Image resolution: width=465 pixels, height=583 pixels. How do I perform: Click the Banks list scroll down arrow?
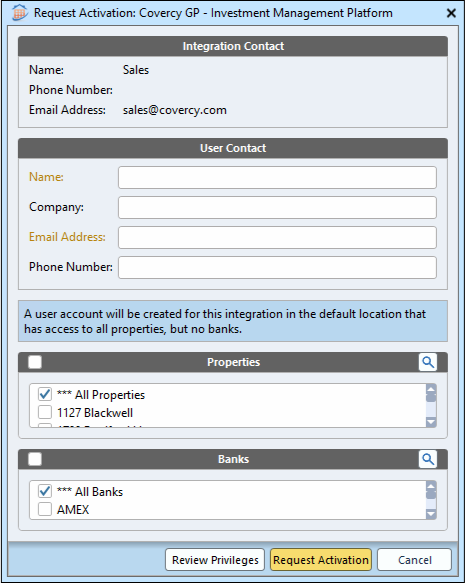coord(431,514)
